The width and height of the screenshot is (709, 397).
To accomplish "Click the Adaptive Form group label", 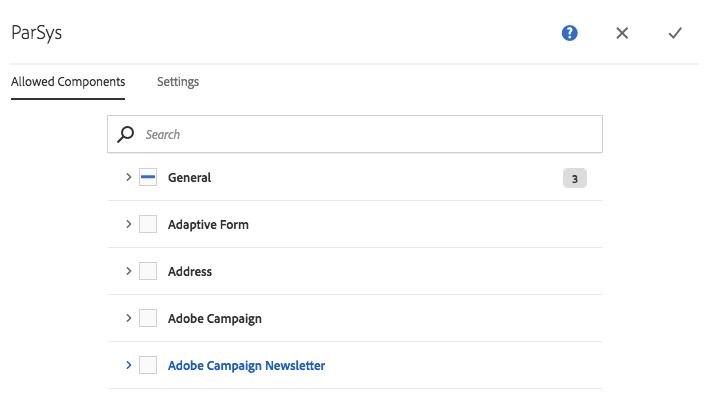I will coord(208,225).
